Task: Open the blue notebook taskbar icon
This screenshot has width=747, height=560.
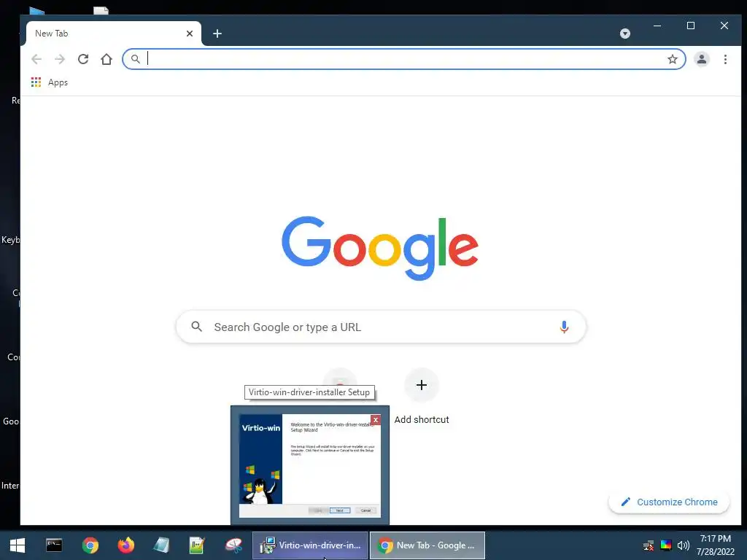Action: (161, 545)
